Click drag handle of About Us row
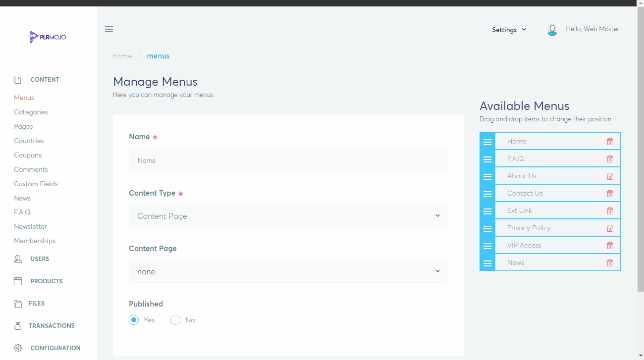Screen dimensions: 644x360 tap(487, 176)
